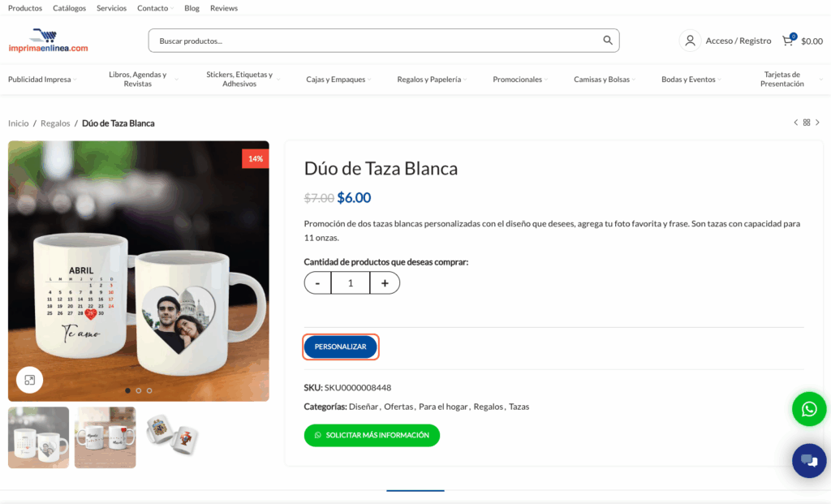
Task: Click the product grid view icon
Action: tap(807, 123)
